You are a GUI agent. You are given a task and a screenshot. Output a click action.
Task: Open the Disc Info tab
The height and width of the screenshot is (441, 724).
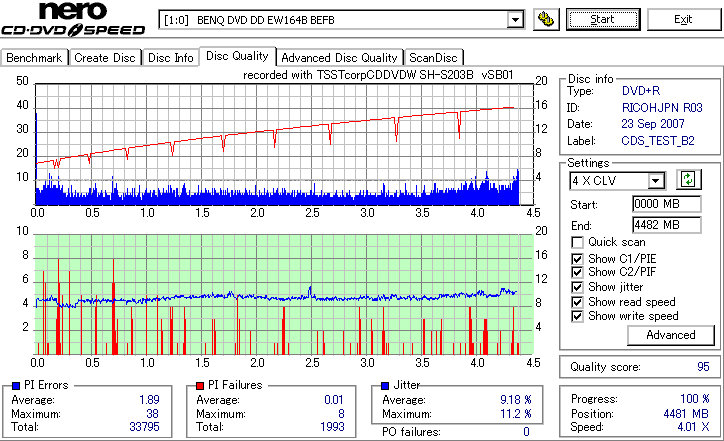170,58
